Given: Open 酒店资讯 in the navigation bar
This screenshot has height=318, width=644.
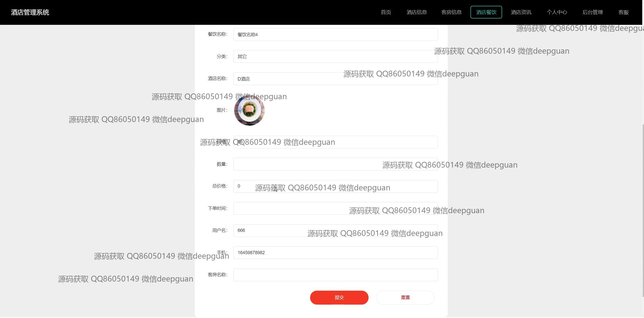Looking at the screenshot, I should pyautogui.click(x=521, y=12).
